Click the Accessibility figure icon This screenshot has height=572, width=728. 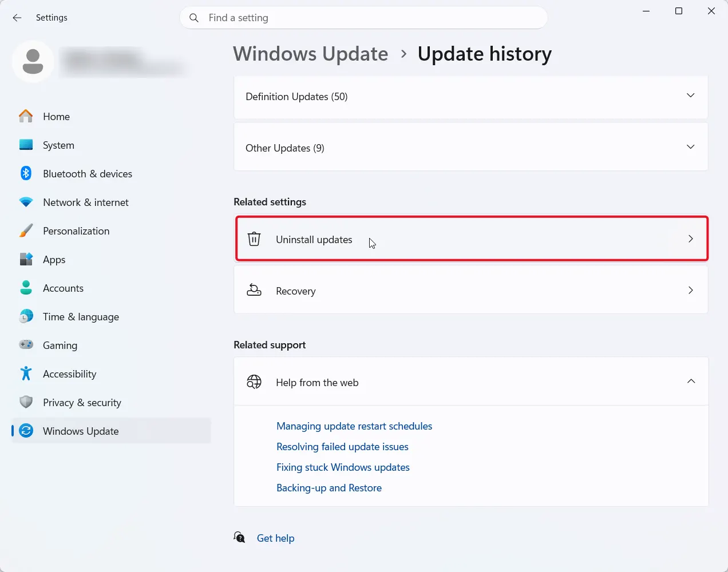point(26,374)
